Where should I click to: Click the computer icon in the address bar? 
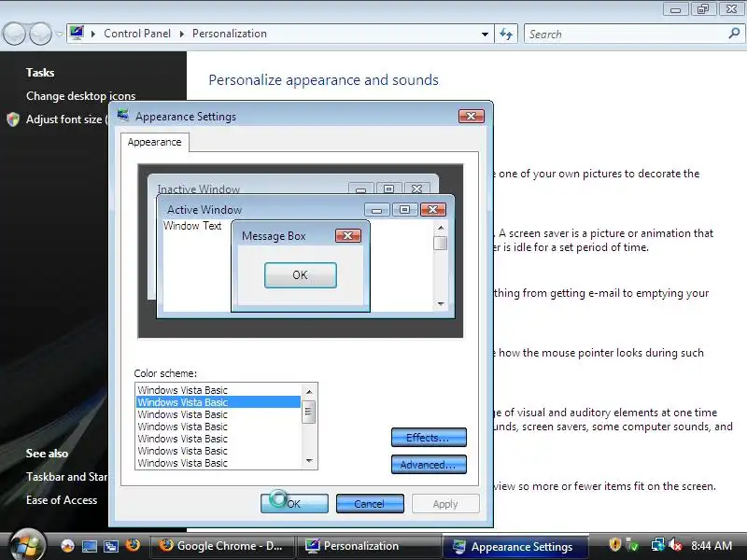pos(77,34)
